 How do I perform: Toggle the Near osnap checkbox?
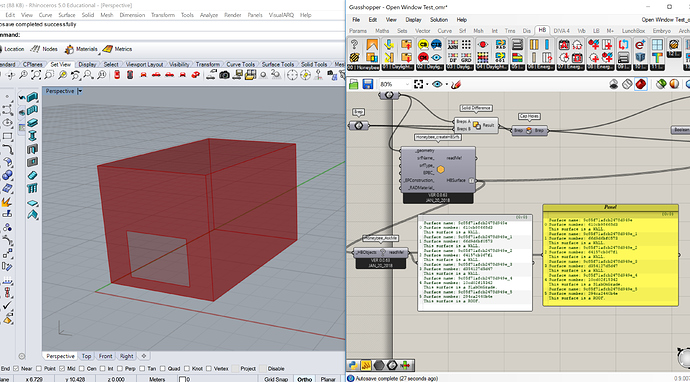point(16,368)
